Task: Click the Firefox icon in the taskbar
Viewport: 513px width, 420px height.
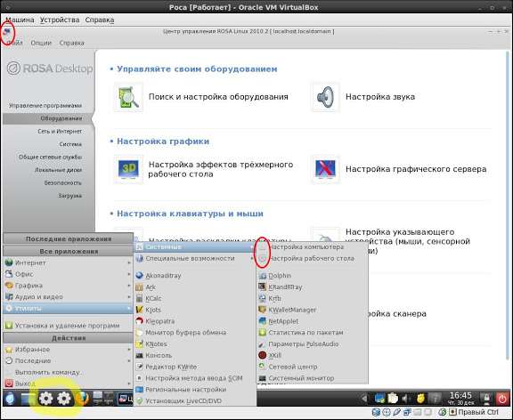Action: (x=82, y=398)
